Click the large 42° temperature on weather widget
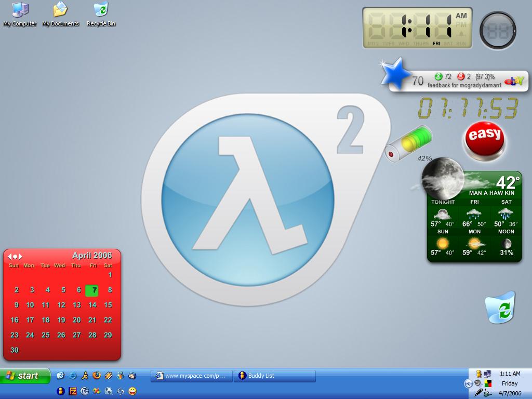The width and height of the screenshot is (532, 399). (508, 182)
